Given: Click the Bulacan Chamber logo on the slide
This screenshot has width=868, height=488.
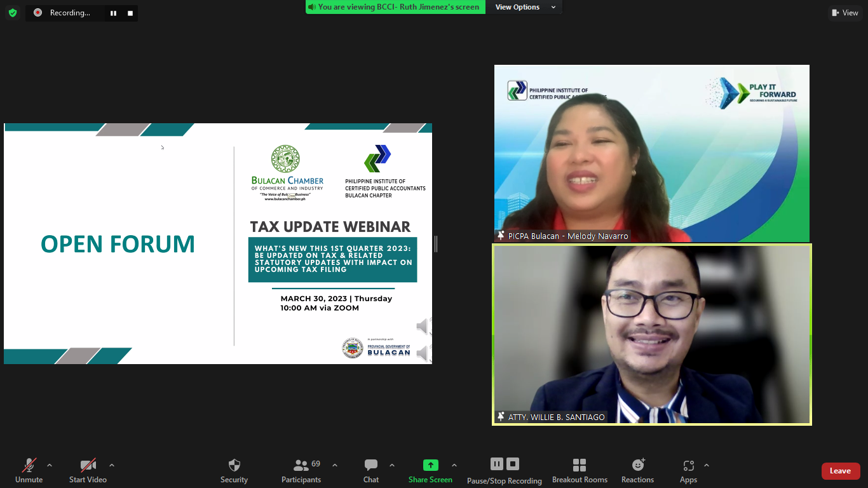Looking at the screenshot, I should coord(287,173).
